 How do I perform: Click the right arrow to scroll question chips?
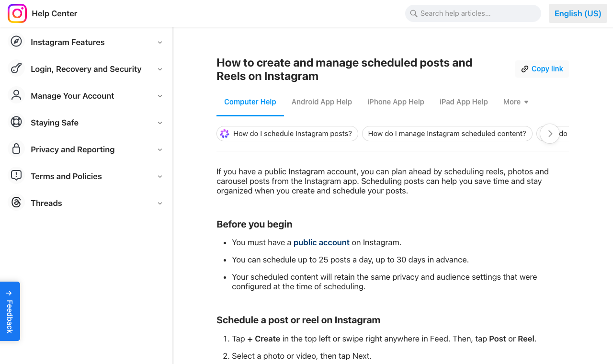pyautogui.click(x=550, y=134)
